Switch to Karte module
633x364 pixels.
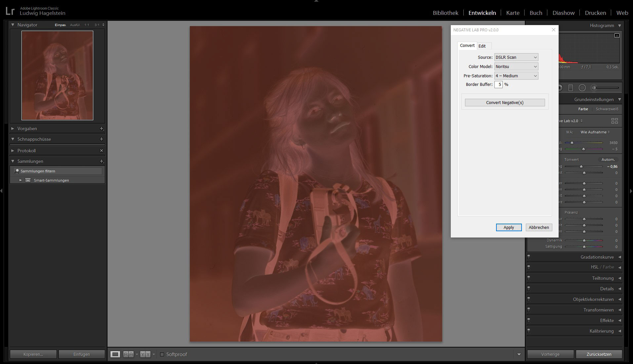(513, 13)
